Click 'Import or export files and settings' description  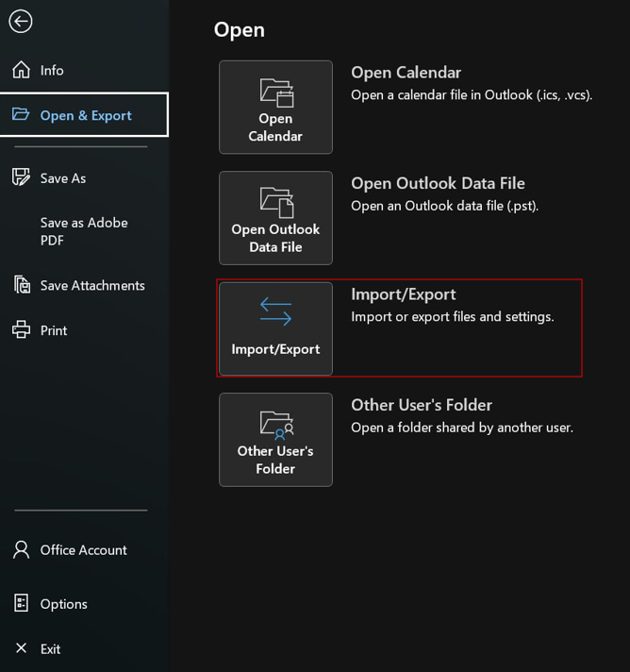[x=452, y=317]
